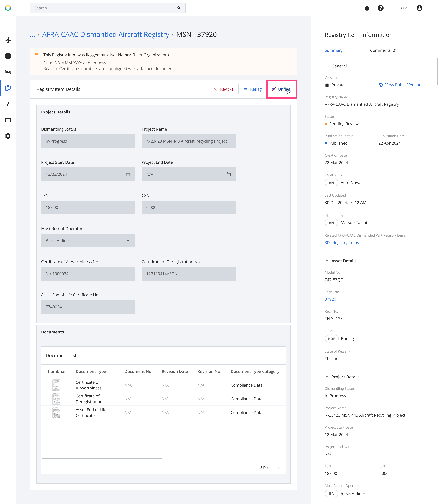Open the Dismantling Status dropdown
Viewport: 439px width, 504px height.
click(88, 141)
